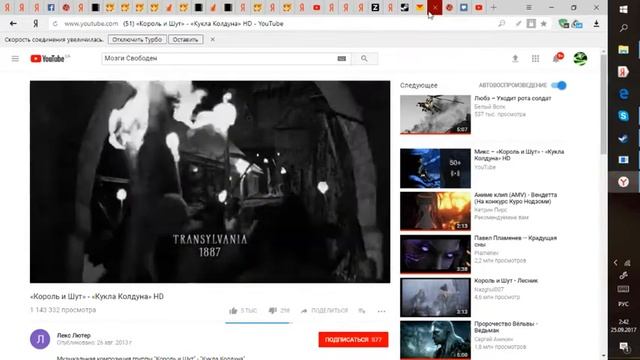Open File Explorer from the taskbar
This screenshot has height=360, width=640.
coord(623,50)
